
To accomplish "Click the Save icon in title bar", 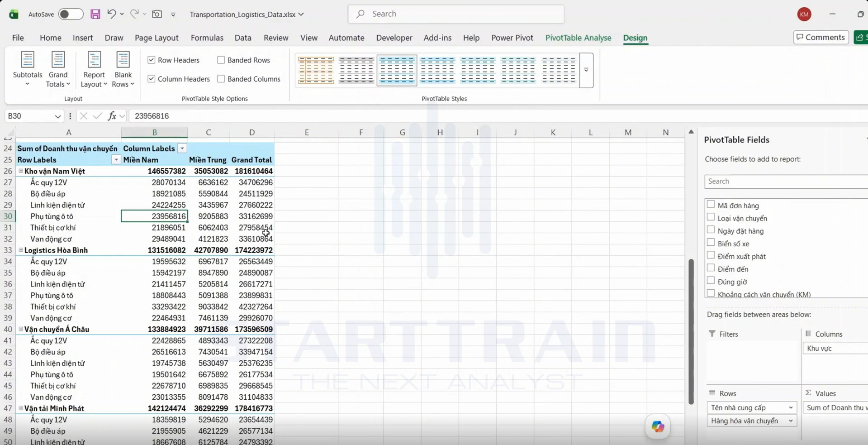I will click(95, 14).
